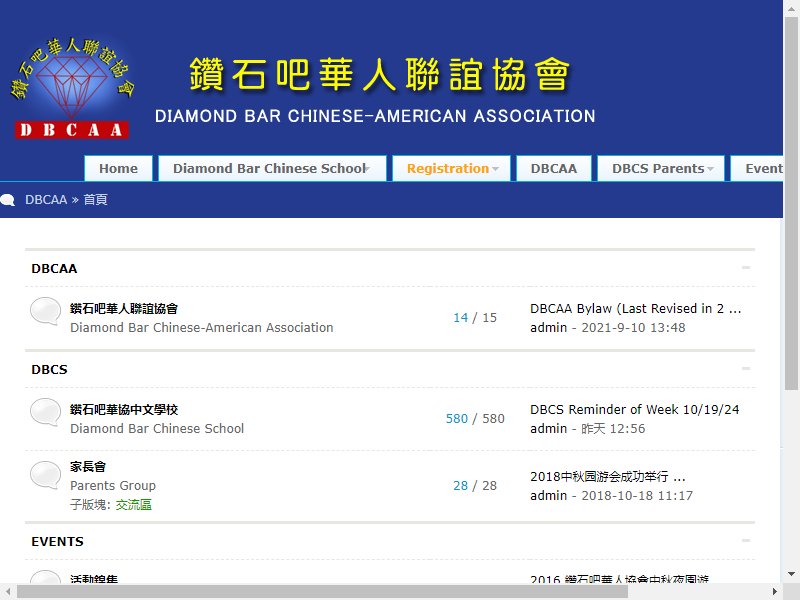Click the scroll down arrow
800x600 pixels.
coord(791,574)
